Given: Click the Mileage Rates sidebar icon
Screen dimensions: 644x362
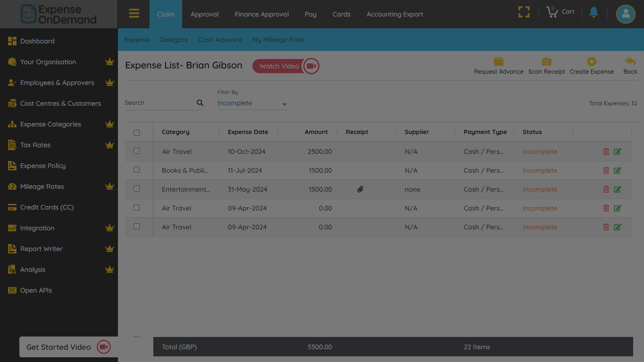Looking at the screenshot, I should tap(12, 186).
